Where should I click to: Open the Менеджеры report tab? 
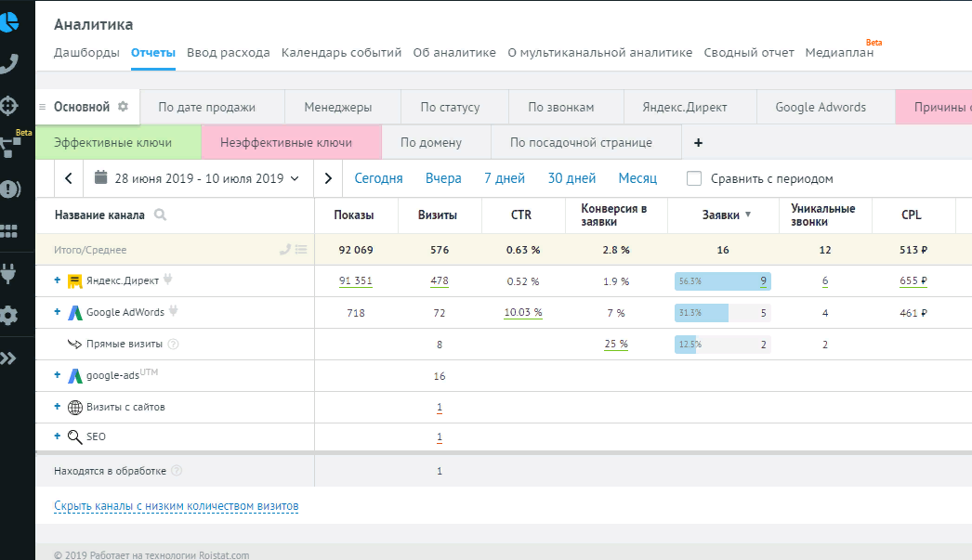tap(338, 107)
